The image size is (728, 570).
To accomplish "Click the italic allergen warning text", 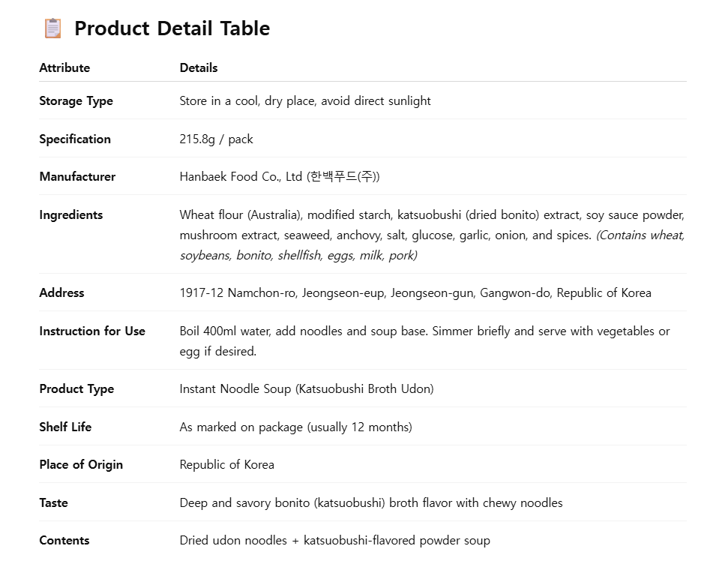I will 433,245.
